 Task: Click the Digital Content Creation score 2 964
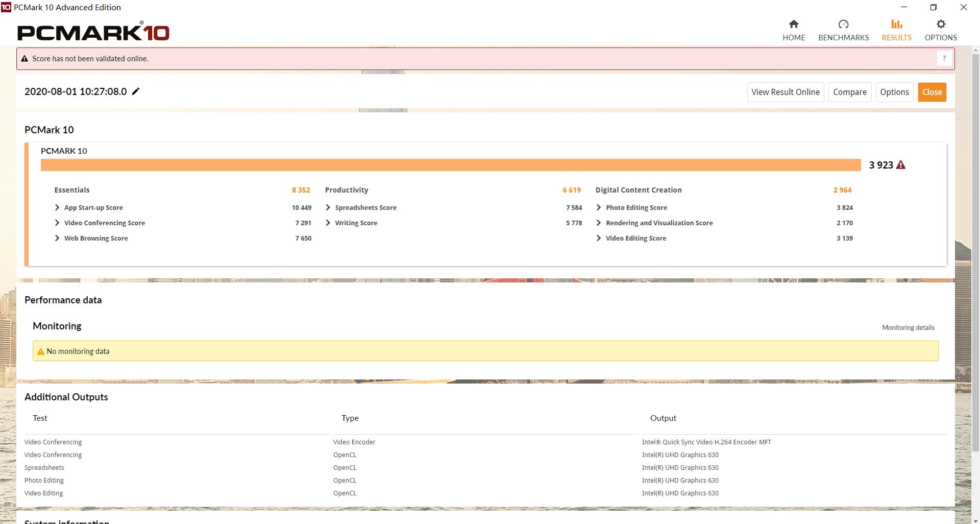tap(842, 190)
